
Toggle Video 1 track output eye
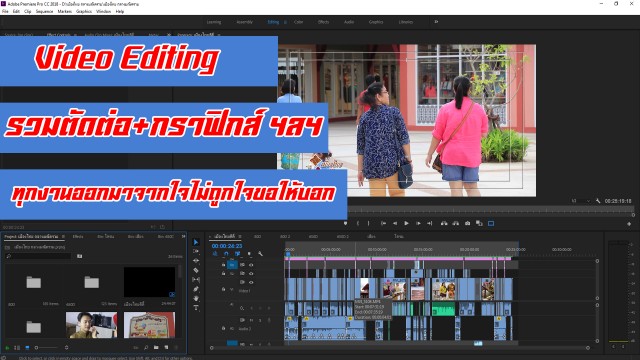pos(251,282)
